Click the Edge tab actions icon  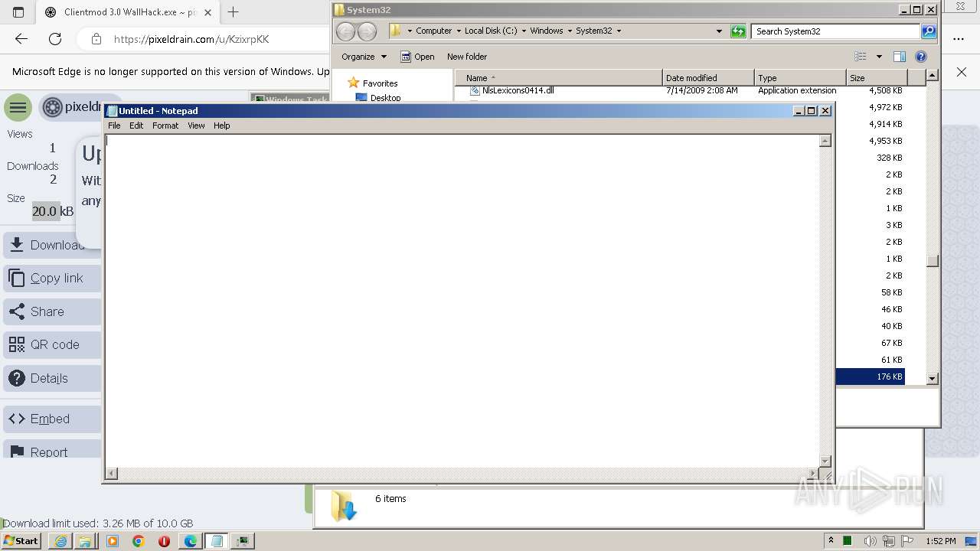pyautogui.click(x=18, y=12)
